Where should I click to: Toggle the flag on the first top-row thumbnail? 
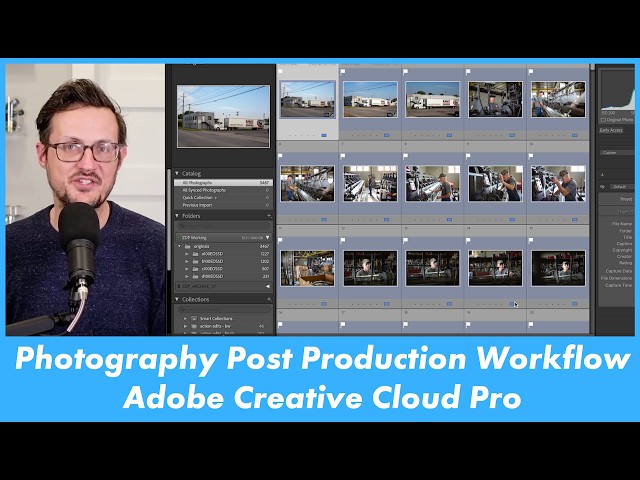pos(280,72)
